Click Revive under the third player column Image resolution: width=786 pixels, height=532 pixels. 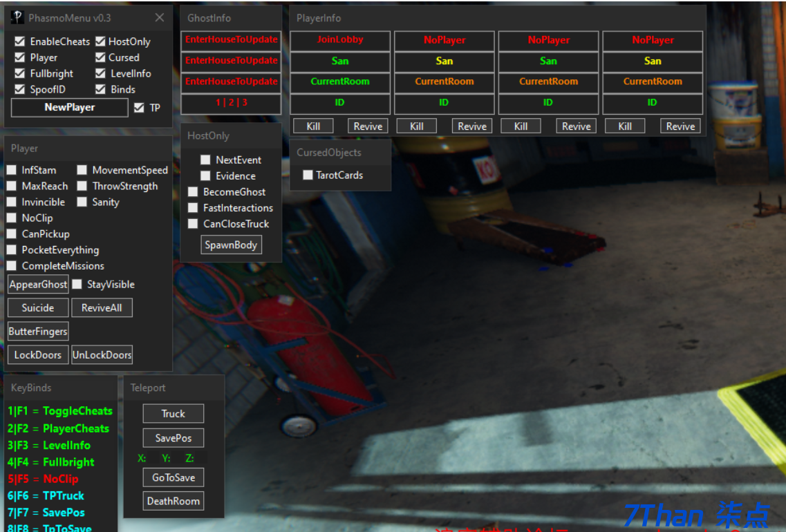577,126
